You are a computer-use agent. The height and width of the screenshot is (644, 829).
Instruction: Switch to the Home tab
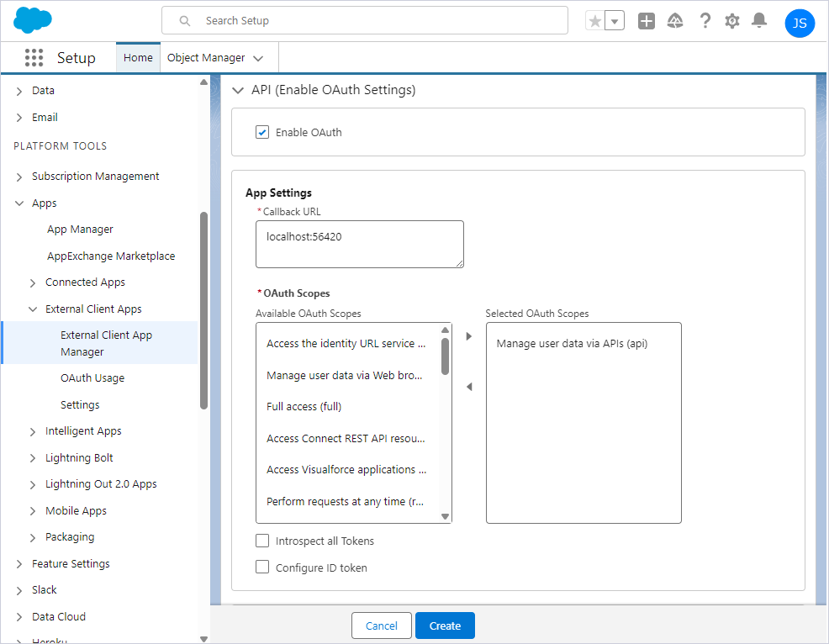pyautogui.click(x=138, y=57)
